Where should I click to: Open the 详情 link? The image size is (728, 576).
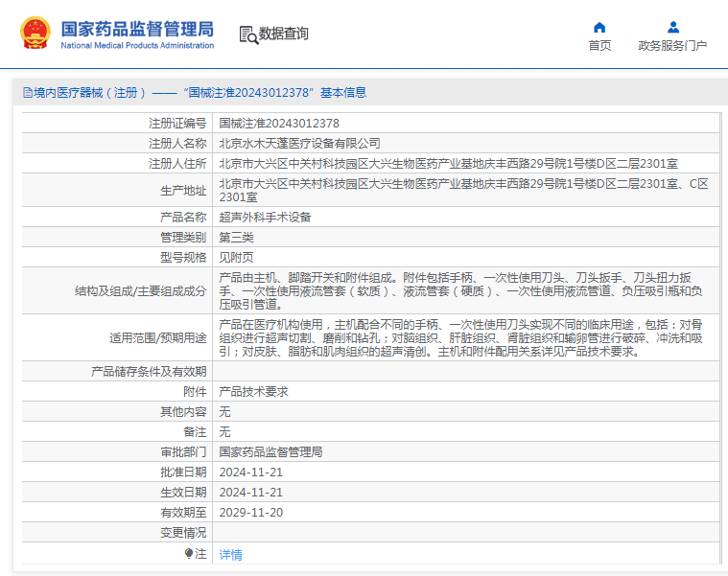pyautogui.click(x=230, y=554)
